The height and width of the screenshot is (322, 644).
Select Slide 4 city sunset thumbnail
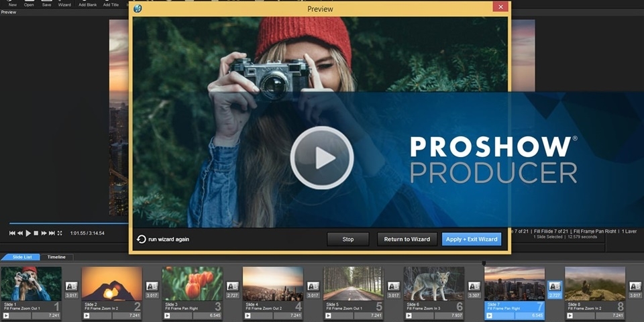pyautogui.click(x=273, y=284)
